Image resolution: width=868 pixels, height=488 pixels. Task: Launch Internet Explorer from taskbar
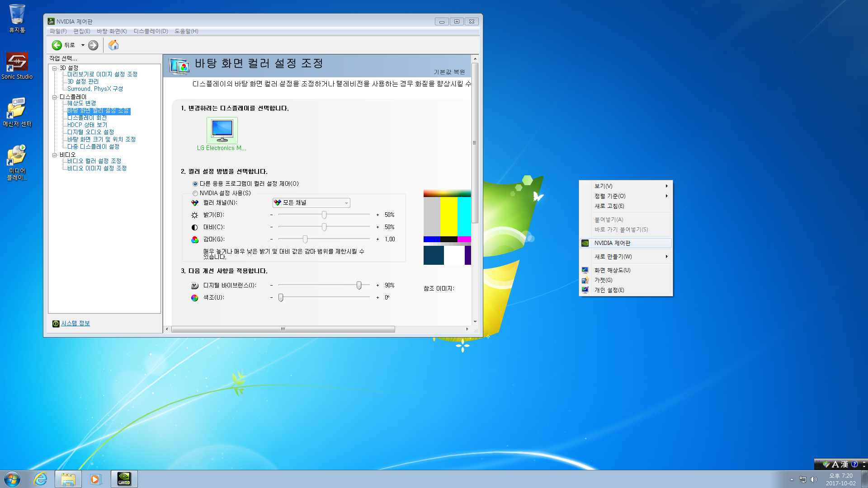pos(41,479)
